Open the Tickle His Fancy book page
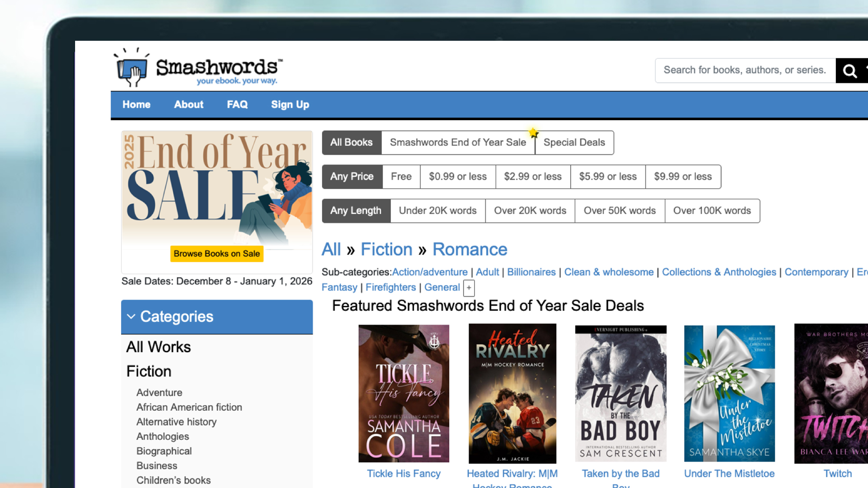The image size is (868, 488). 404,473
